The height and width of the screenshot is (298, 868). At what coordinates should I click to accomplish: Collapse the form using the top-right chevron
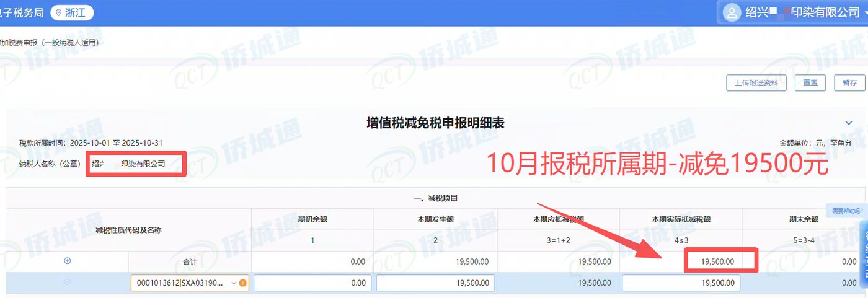click(x=849, y=123)
